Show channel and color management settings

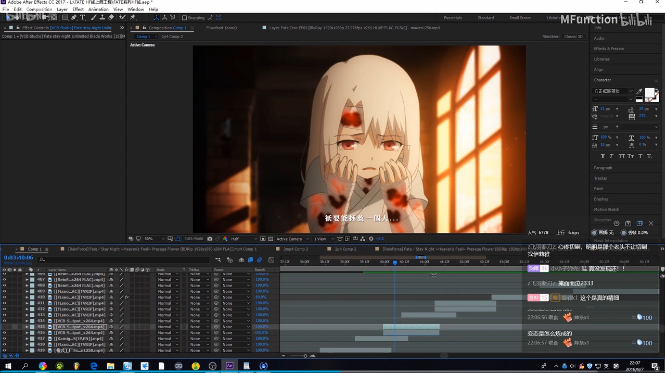click(225, 239)
